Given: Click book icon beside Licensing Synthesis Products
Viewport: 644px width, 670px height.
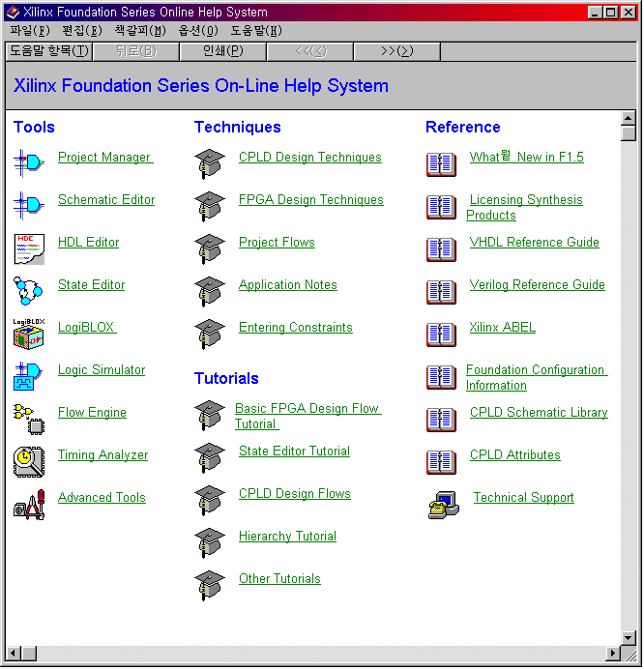Looking at the screenshot, I should click(442, 207).
